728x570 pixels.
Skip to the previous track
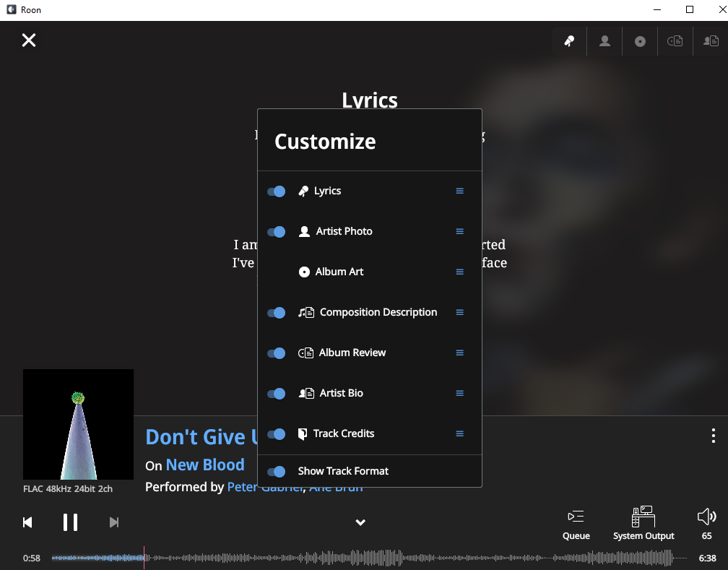pos(28,522)
